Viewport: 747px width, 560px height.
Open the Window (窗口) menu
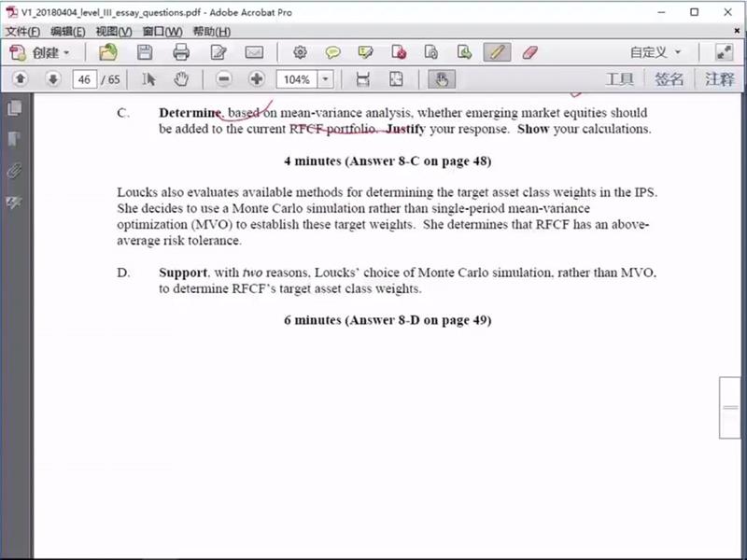pyautogui.click(x=162, y=32)
